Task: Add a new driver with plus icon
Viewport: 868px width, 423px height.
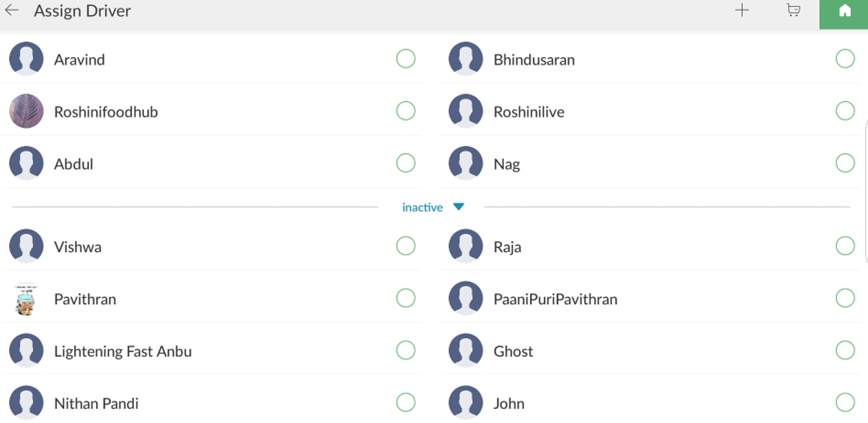Action: click(x=742, y=10)
